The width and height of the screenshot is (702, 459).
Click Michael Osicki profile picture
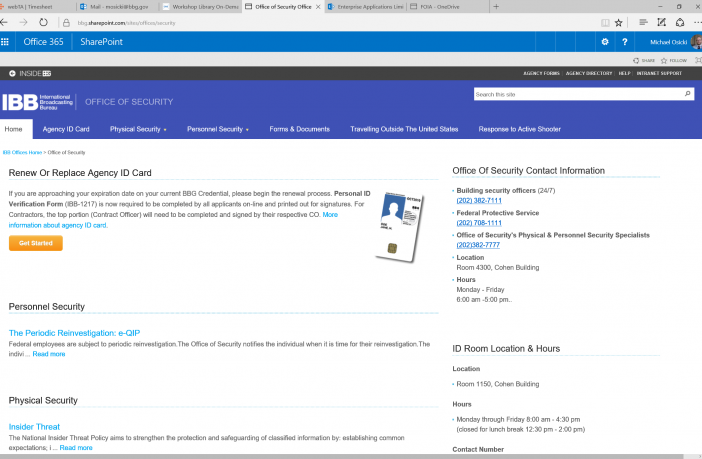click(696, 42)
